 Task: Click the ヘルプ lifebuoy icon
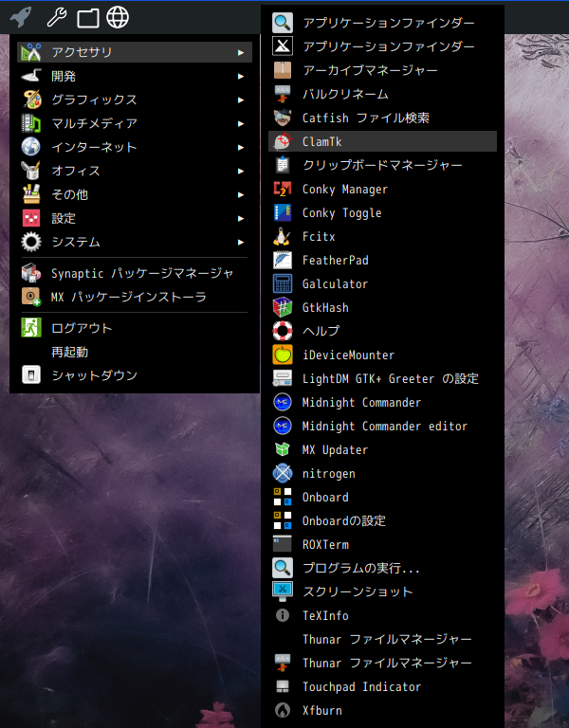[x=283, y=331]
